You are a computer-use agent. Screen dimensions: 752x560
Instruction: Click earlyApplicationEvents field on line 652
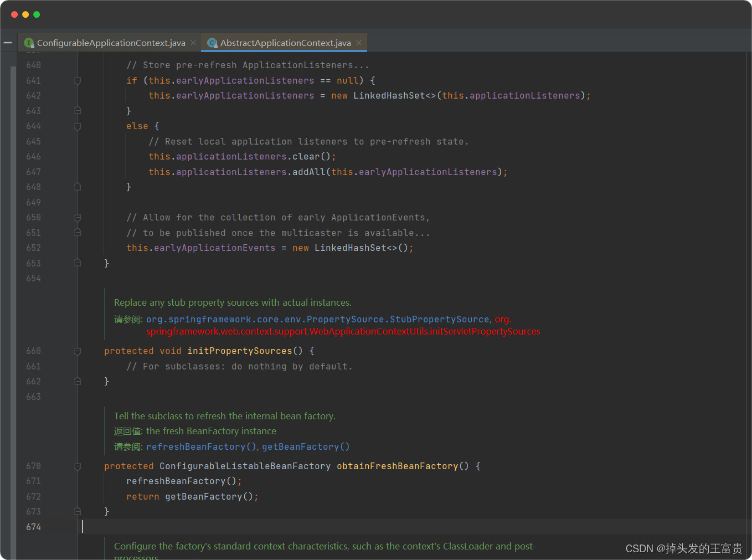coord(214,248)
